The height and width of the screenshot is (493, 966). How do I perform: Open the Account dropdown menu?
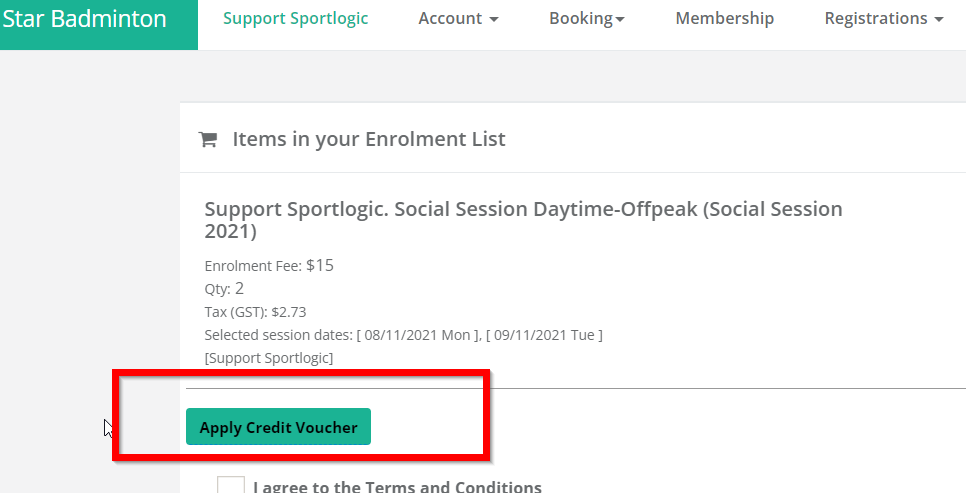click(x=458, y=18)
